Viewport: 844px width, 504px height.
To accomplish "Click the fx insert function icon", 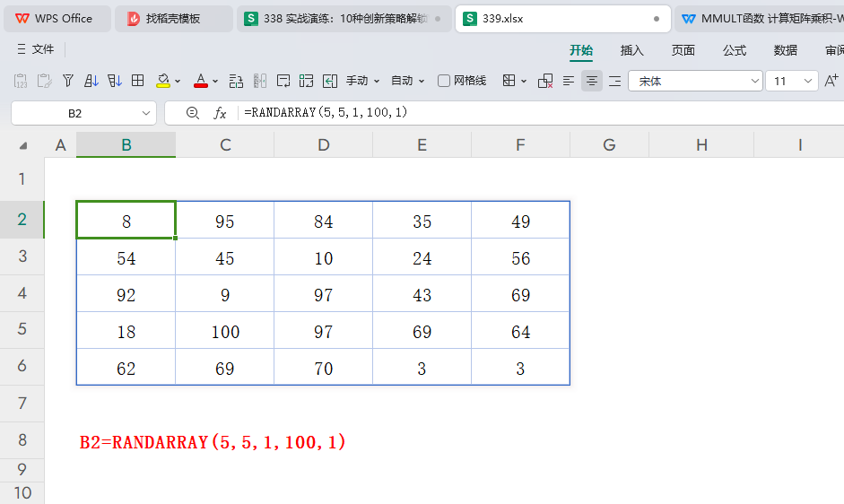I will 220,113.
